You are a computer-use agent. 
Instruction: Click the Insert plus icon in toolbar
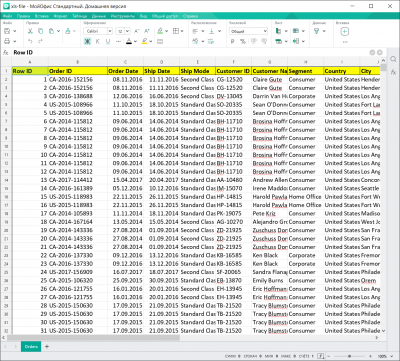pos(345,31)
